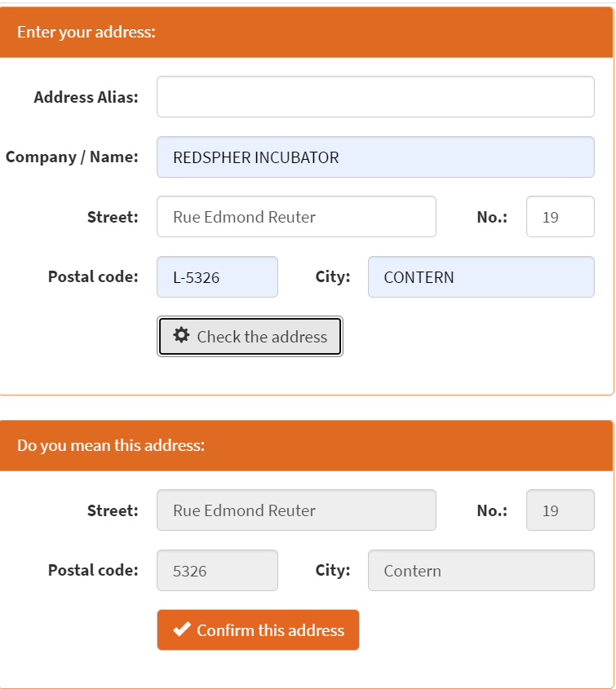
Task: Click the 'Enter your address:' panel header
Action: (306, 32)
